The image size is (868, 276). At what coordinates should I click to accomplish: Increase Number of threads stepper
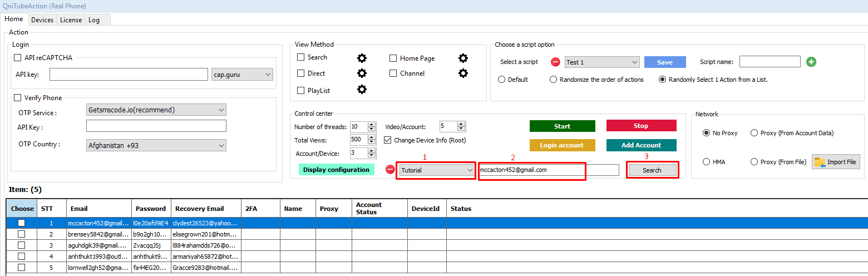coord(372,124)
